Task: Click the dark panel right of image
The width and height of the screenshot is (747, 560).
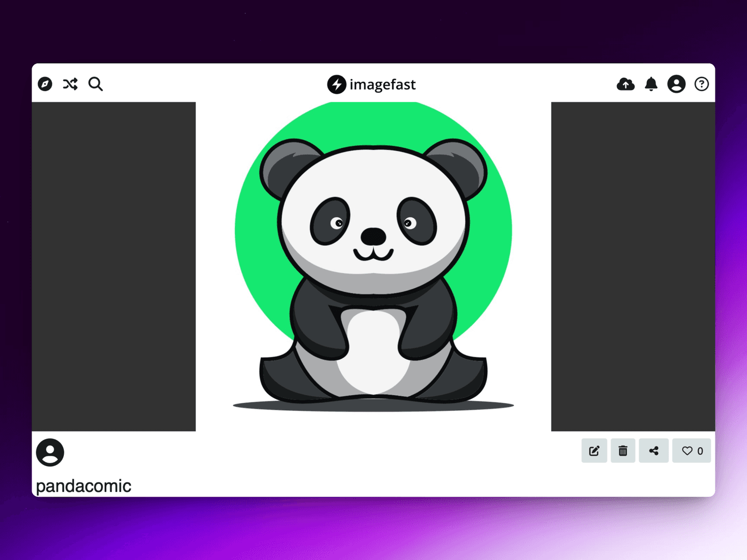Action: (x=633, y=267)
